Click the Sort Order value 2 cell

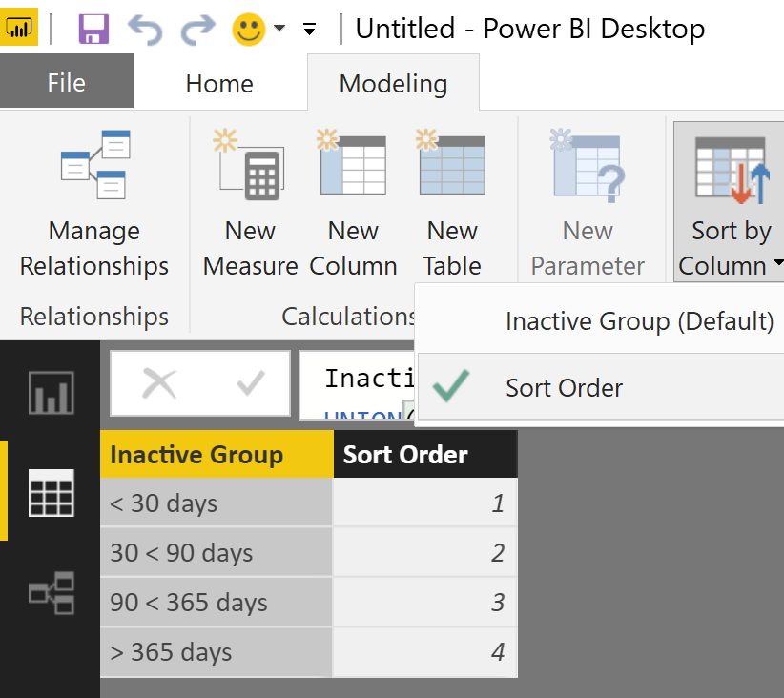(425, 552)
